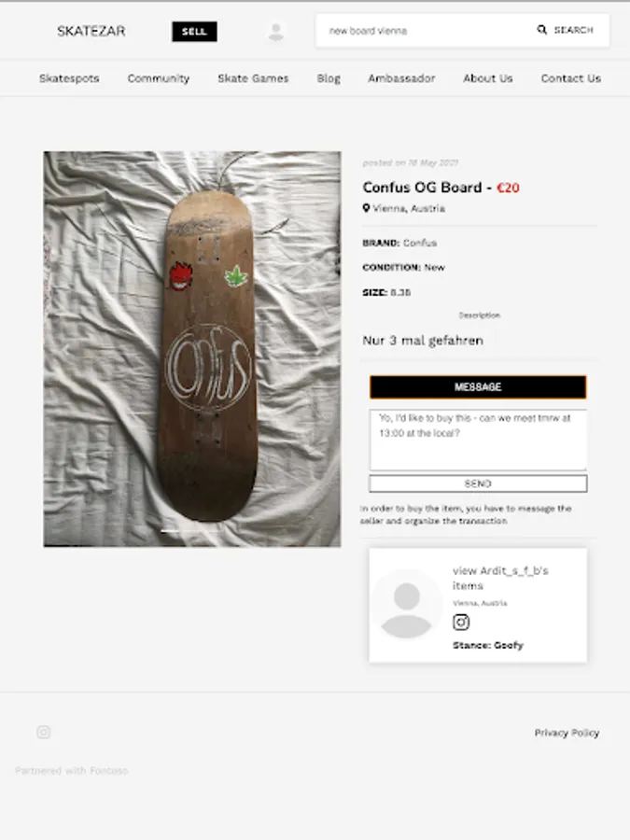Screen dimensions: 630x840
Task: Click the user profile avatar icon in header
Action: [x=275, y=32]
